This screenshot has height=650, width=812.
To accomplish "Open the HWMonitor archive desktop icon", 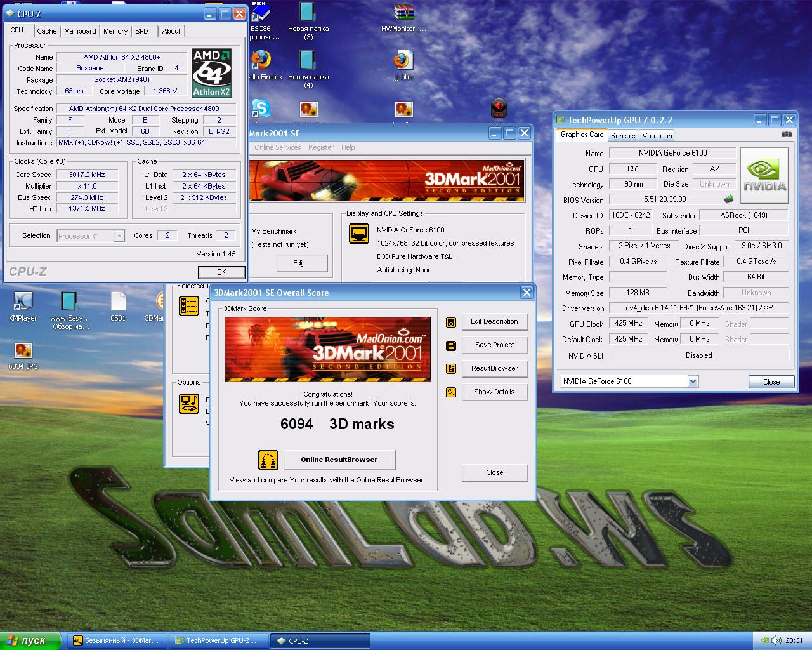I will click(403, 13).
